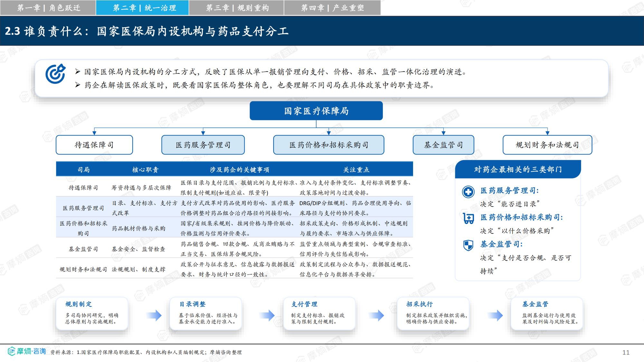Click the 司局 table column header
This screenshot has width=644, height=362.
83,170
